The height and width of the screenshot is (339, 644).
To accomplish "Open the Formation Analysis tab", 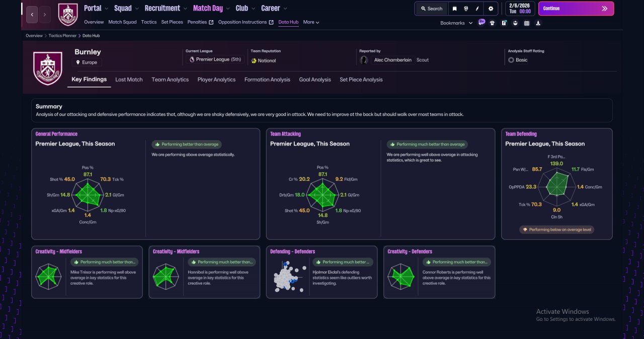I will coord(267,80).
